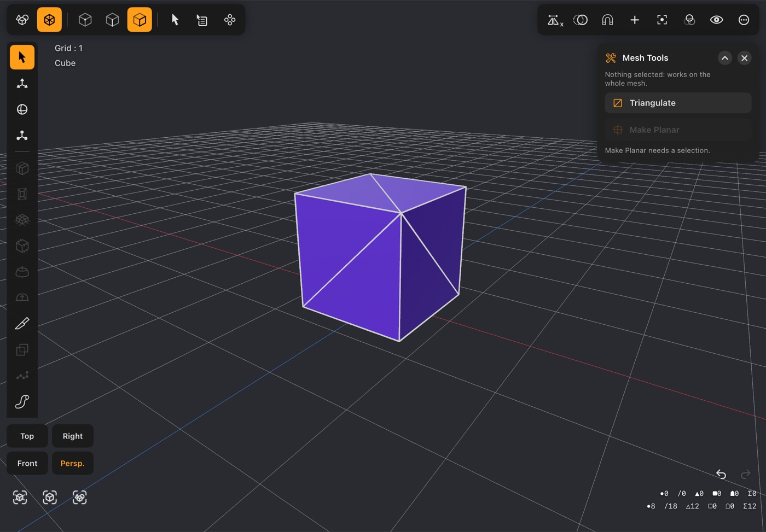Open the three-circles materials icon

[689, 20]
